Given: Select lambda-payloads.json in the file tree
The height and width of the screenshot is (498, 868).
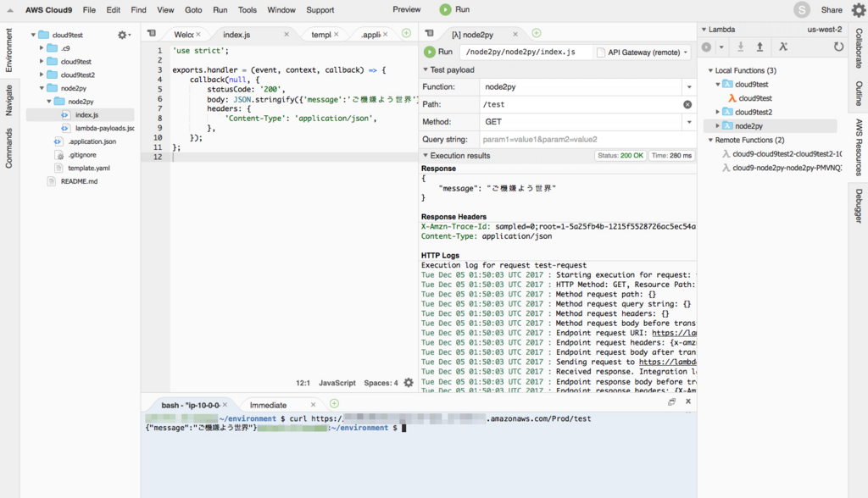Looking at the screenshot, I should [x=104, y=129].
